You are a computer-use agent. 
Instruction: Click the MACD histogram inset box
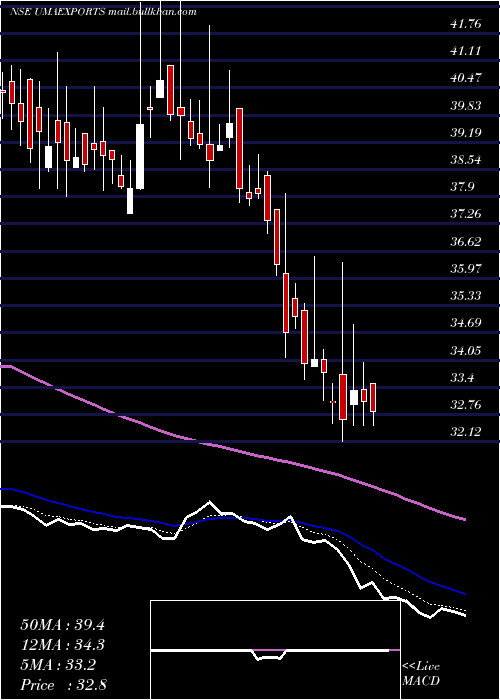click(x=275, y=650)
